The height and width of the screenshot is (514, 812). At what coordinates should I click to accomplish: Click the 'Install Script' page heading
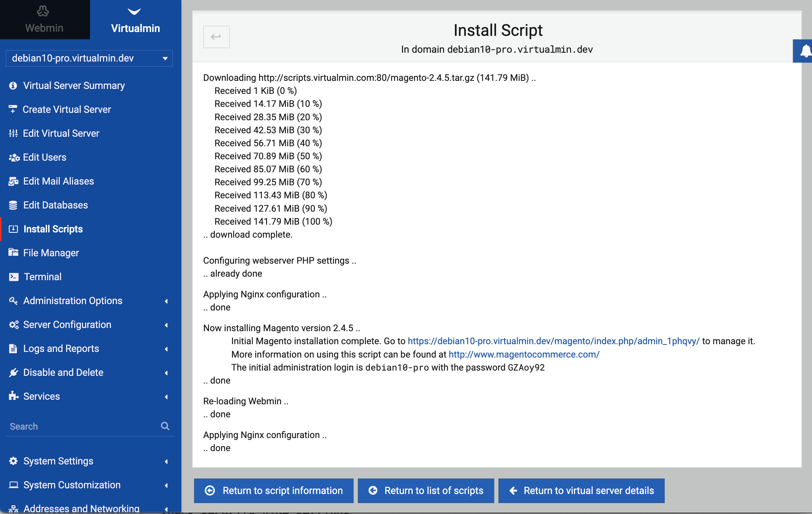point(498,30)
